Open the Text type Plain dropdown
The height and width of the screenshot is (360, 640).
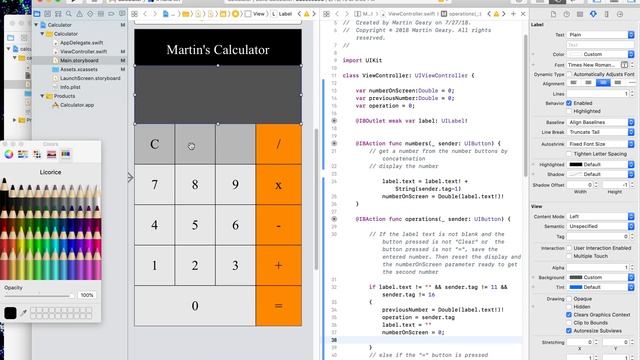tap(600, 35)
